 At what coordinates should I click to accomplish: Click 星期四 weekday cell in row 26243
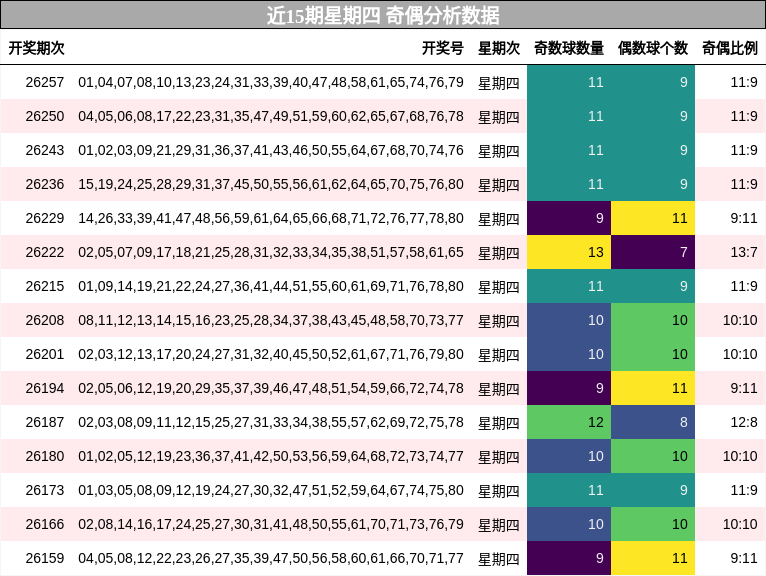pyautogui.click(x=499, y=151)
